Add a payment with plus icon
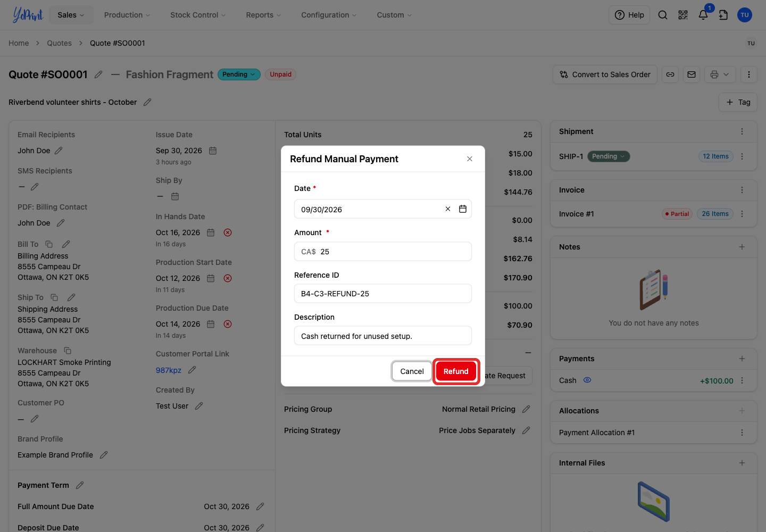 click(x=742, y=359)
